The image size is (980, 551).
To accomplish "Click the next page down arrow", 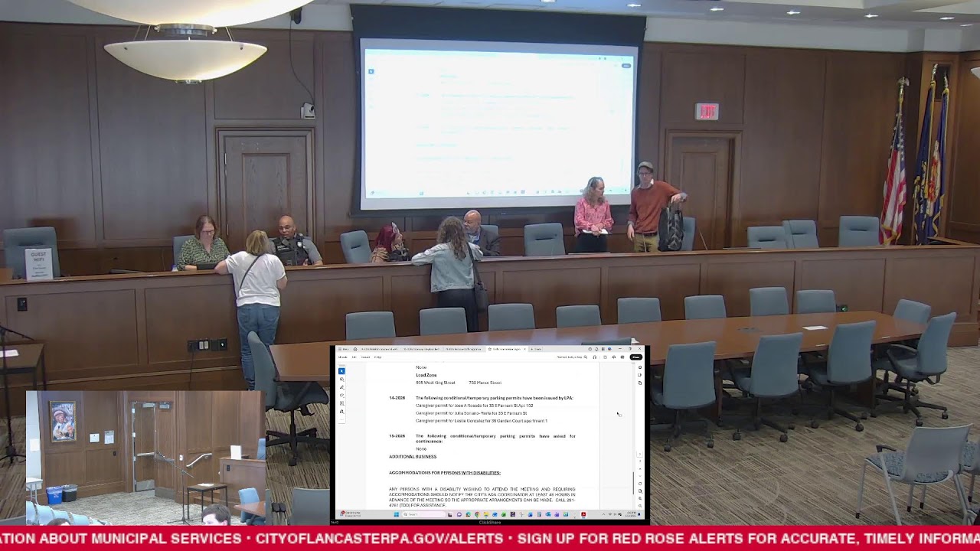I will 640,476.
